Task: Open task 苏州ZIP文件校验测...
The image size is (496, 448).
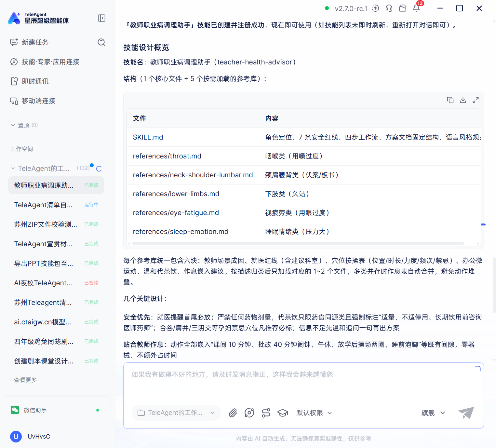Action: point(56,224)
